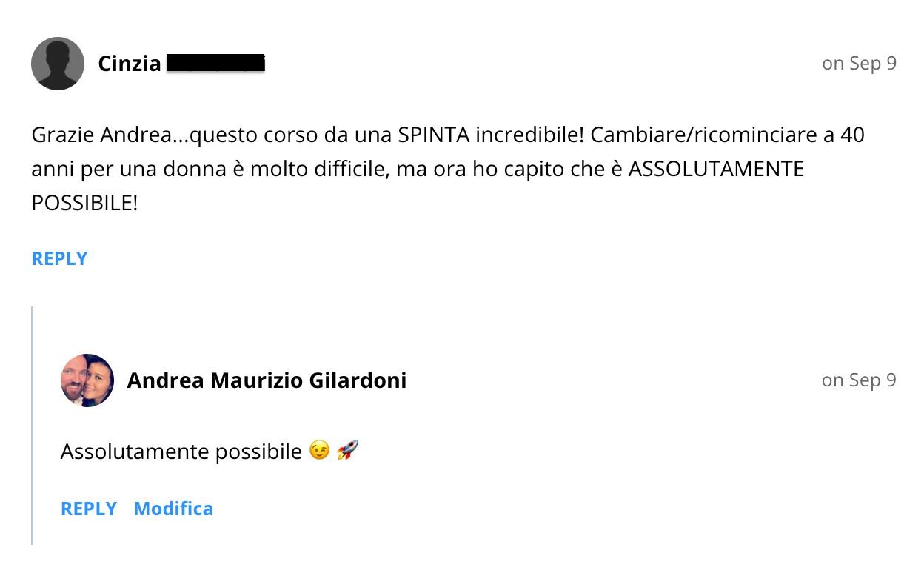Click POSSIBILE! on the comment's last line
The width and height of the screenshot is (924, 567).
(84, 204)
